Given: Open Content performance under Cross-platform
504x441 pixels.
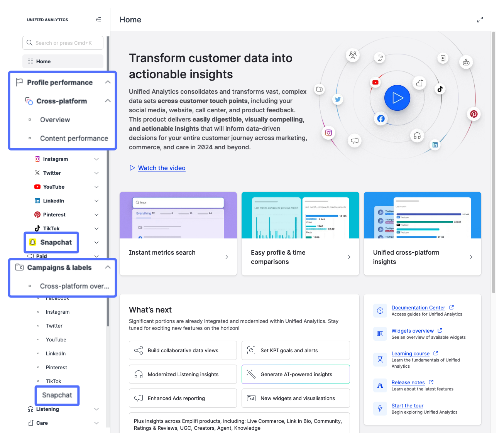Looking at the screenshot, I should point(74,139).
